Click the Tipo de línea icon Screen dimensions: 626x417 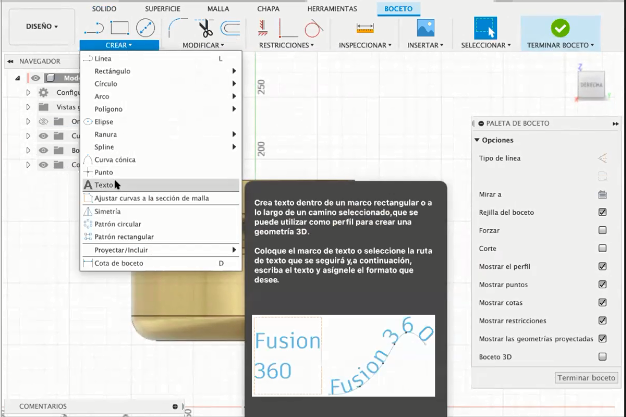pyautogui.click(x=602, y=158)
